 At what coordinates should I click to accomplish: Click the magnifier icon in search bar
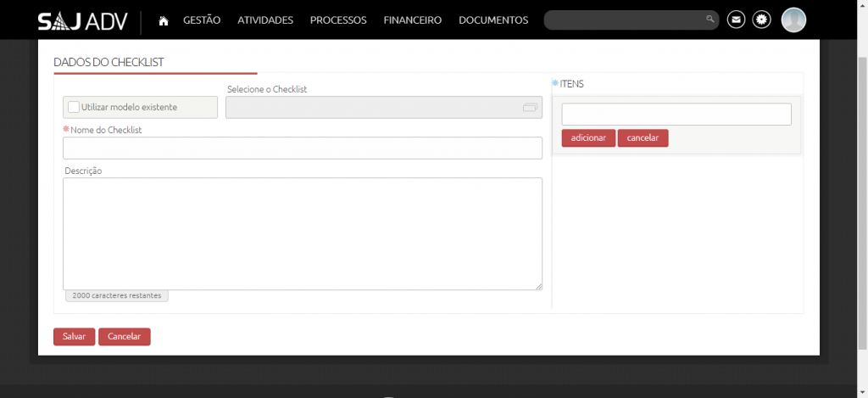709,20
